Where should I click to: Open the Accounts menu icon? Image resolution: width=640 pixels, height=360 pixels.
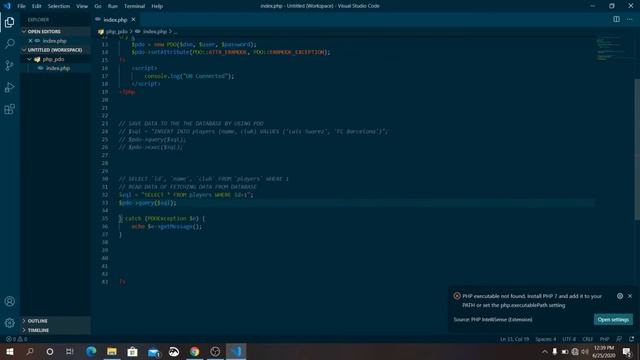click(x=9, y=301)
